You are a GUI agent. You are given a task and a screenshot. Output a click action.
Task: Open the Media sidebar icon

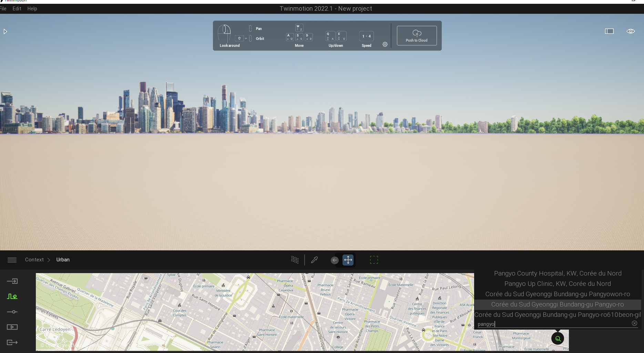[12, 327]
